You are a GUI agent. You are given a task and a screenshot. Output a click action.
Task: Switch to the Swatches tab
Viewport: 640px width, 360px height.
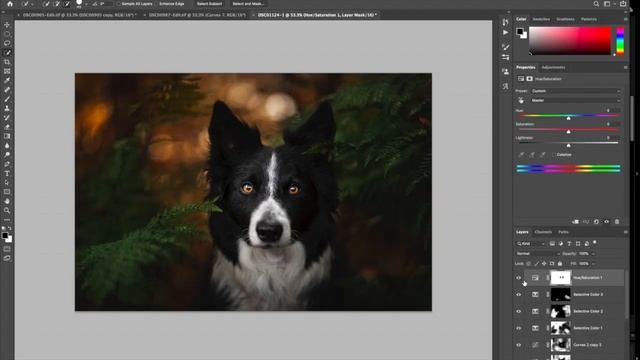541,19
